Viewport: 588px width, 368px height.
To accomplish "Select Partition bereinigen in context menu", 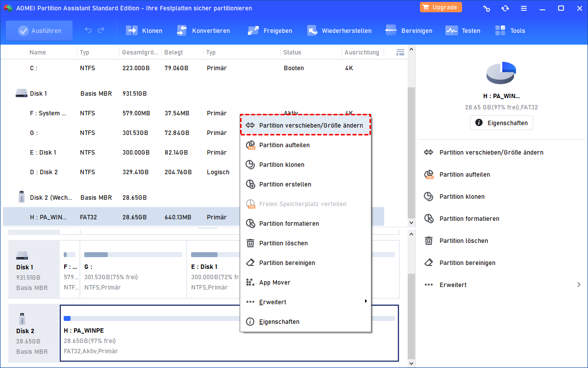I will tap(305, 263).
